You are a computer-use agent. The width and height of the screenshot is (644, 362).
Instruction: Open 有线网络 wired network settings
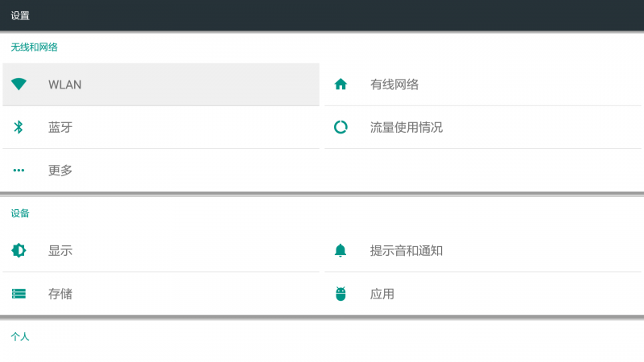pos(394,84)
